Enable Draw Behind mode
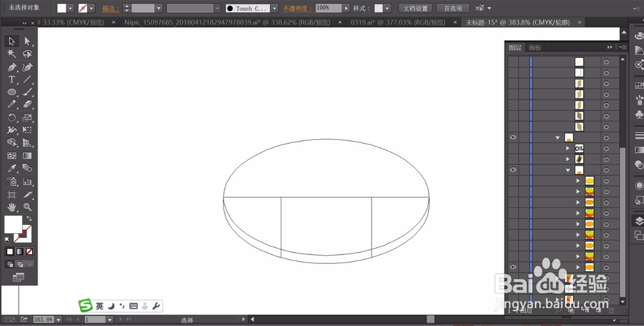This screenshot has width=644, height=326. [x=20, y=264]
